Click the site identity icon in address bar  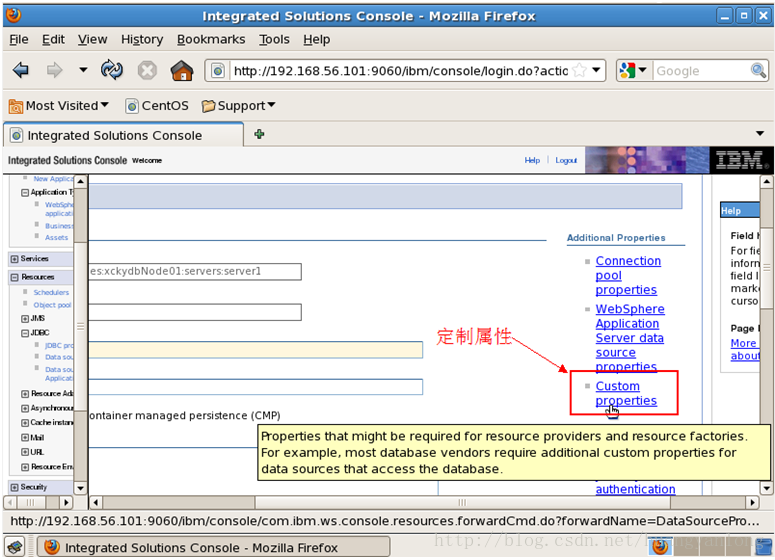tap(217, 71)
